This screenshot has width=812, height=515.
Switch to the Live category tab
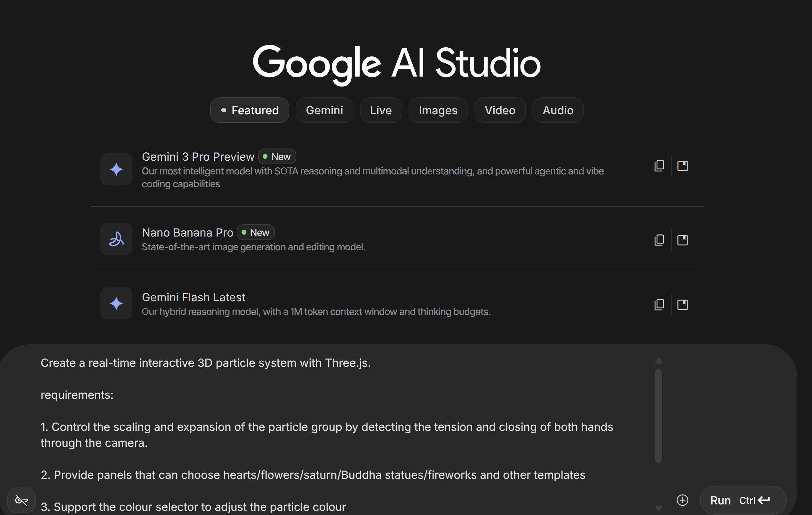381,110
